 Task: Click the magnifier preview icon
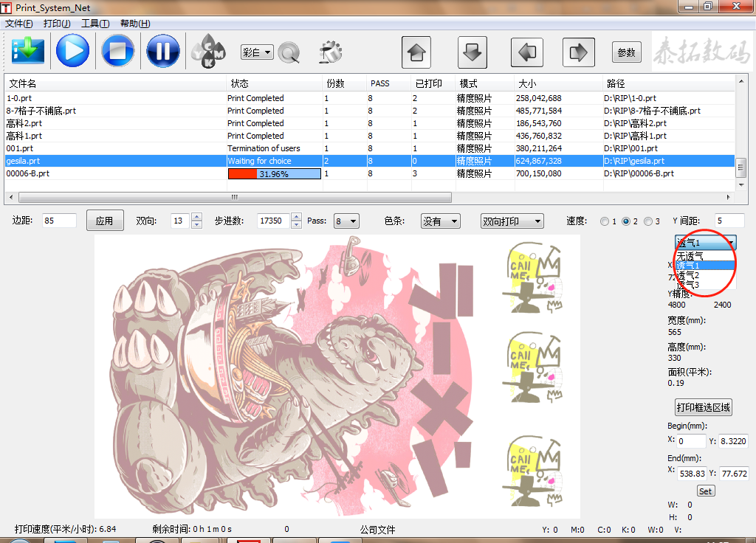pos(289,52)
